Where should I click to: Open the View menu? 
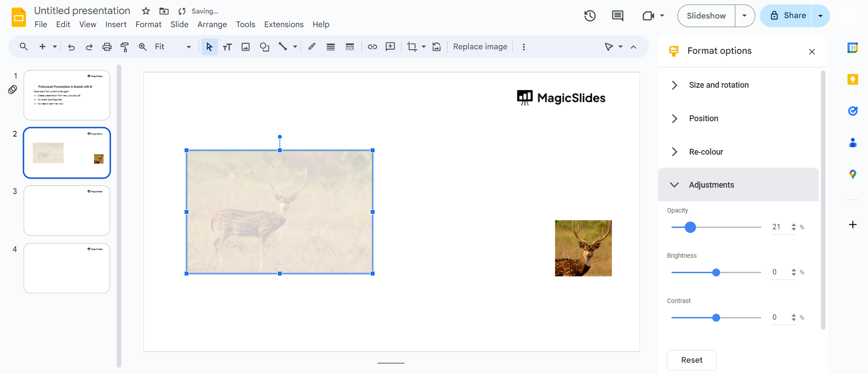(88, 24)
